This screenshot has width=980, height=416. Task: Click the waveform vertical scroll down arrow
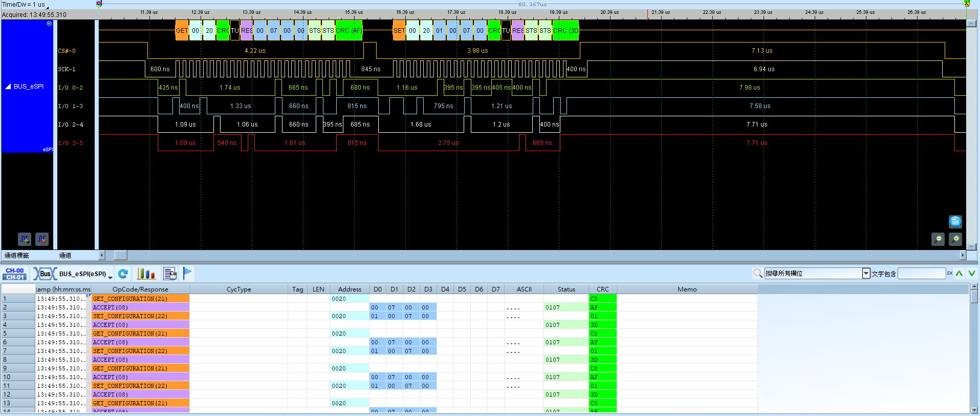(970, 246)
